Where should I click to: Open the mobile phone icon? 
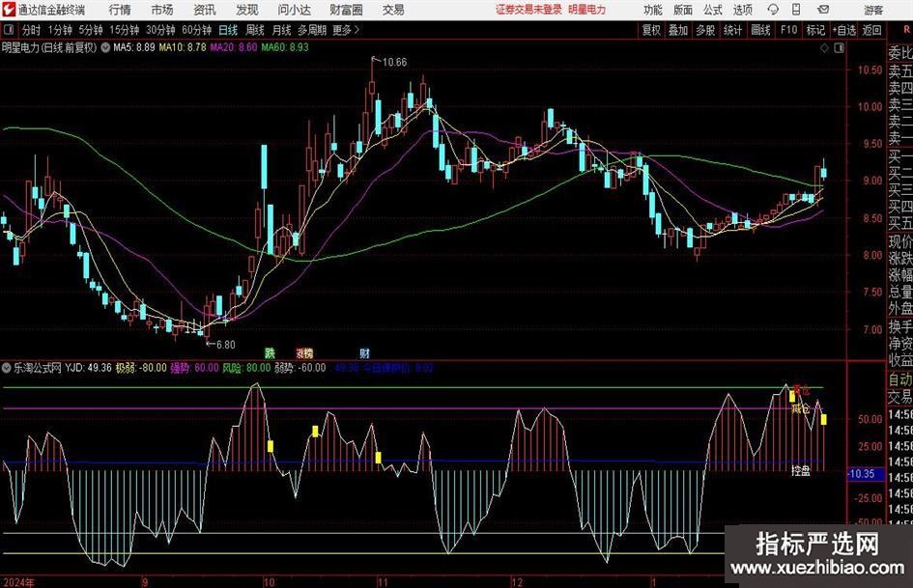(796, 10)
